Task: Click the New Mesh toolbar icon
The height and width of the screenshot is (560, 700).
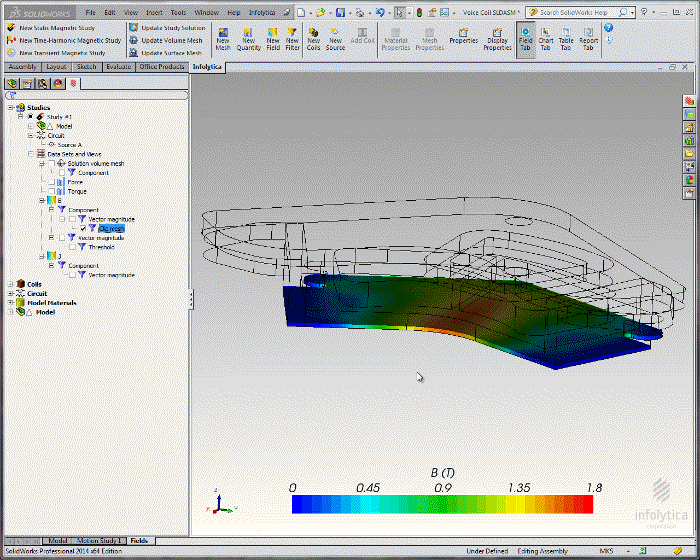Action: pos(222,39)
